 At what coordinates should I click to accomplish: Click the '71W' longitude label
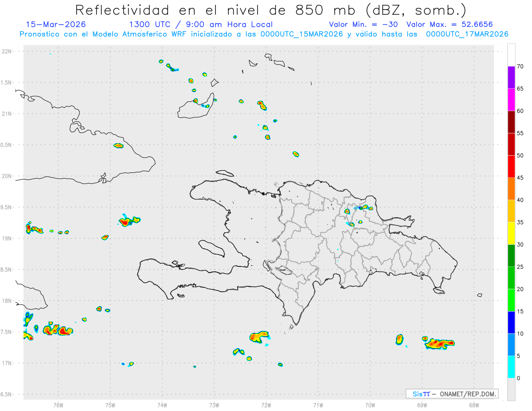(x=318, y=405)
